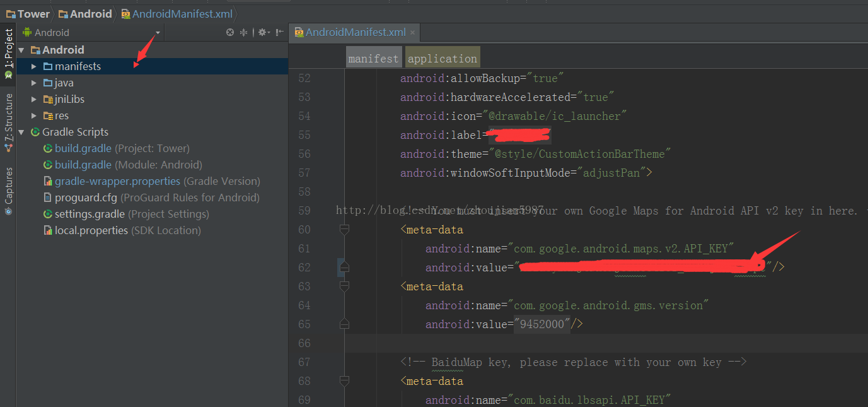
Task: Click "com.google.android.maps.v2.API_KEY" name
Action: click(621, 249)
